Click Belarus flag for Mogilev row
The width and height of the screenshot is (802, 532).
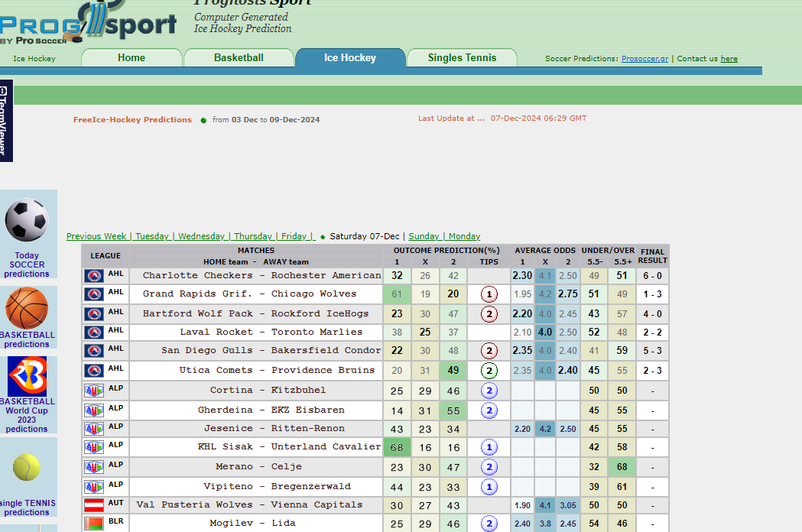click(94, 524)
